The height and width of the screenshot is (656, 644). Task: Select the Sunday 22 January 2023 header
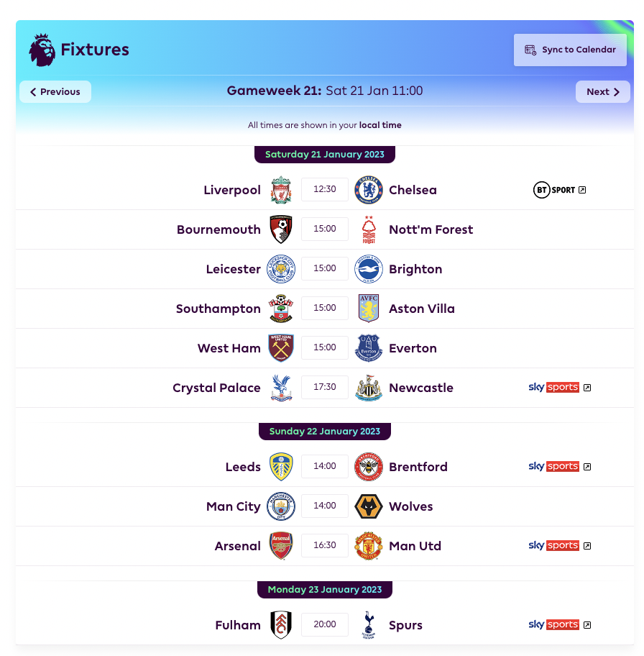tap(324, 431)
